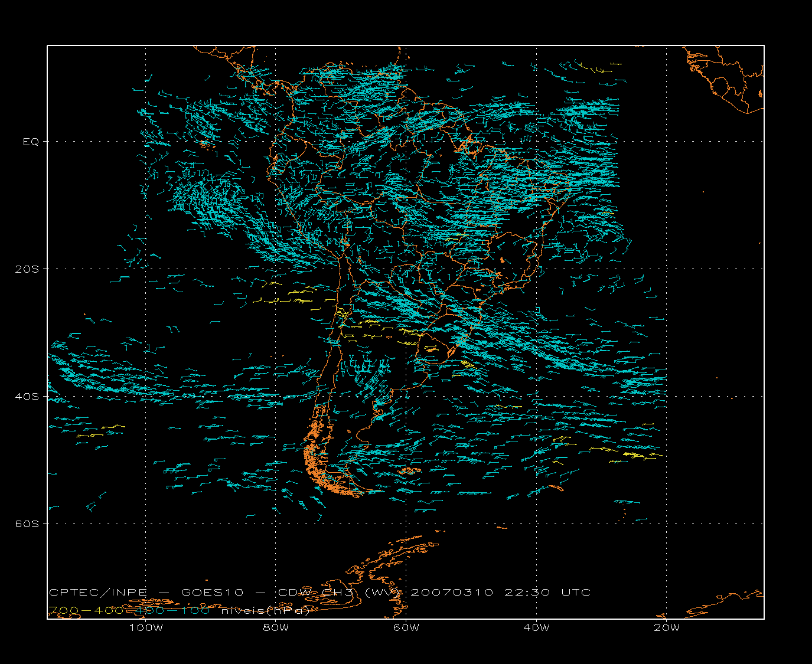
Task: Click the 60W longitude label
Action: pos(406,628)
